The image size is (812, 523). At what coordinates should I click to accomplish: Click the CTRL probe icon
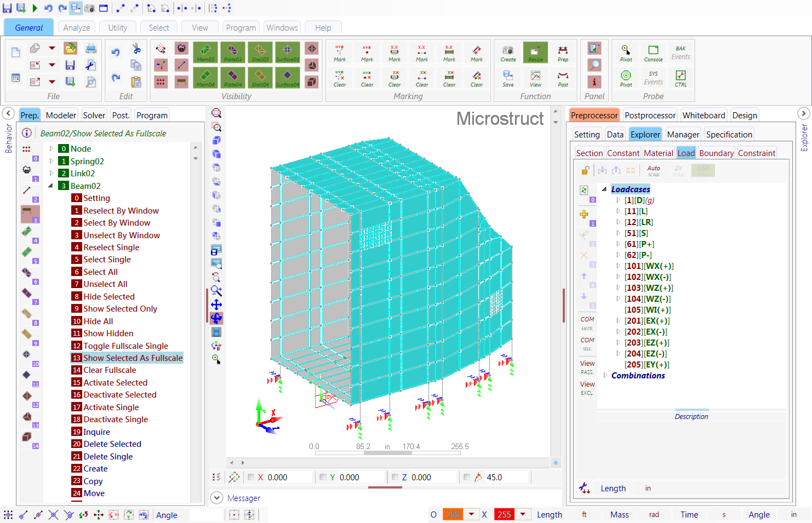pyautogui.click(x=681, y=78)
